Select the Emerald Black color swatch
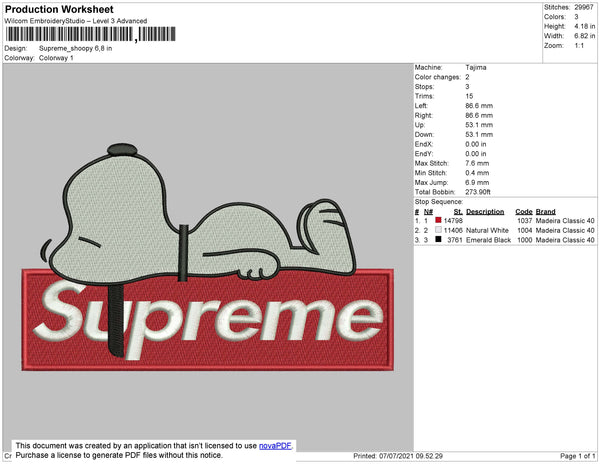600x464 pixels. (438, 239)
